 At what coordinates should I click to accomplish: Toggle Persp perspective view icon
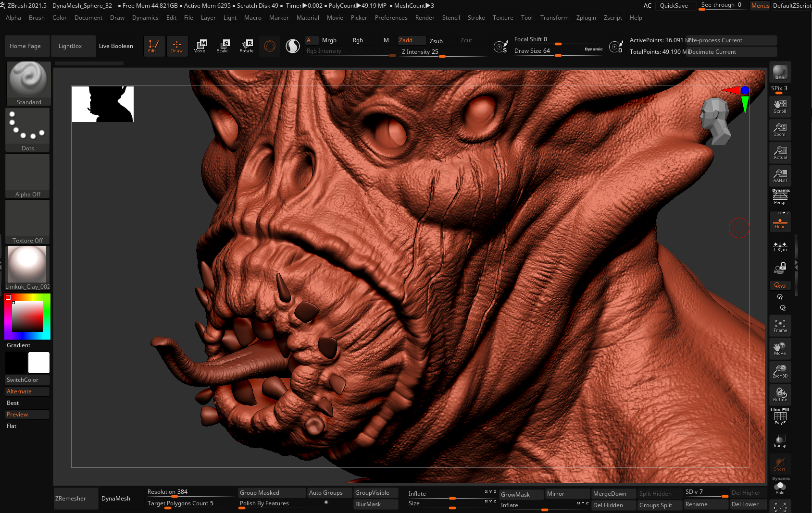tap(780, 197)
